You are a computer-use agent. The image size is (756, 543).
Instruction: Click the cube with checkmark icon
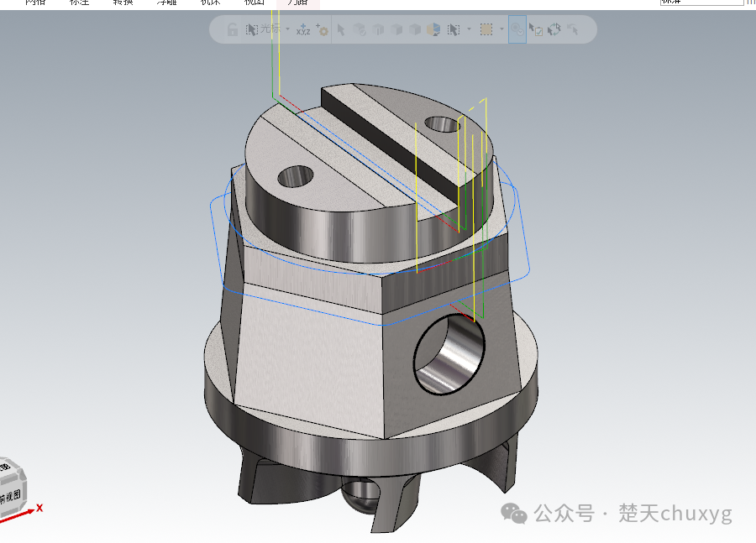click(360, 30)
